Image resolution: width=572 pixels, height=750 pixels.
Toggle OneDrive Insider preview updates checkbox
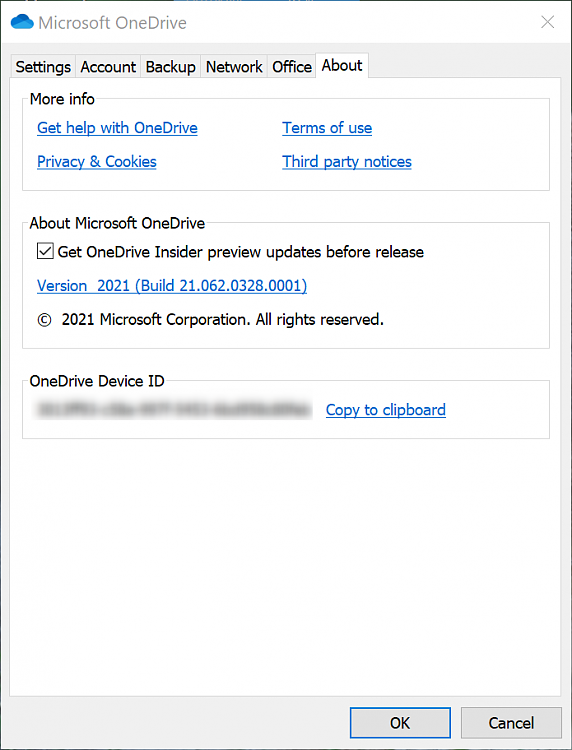pos(45,252)
